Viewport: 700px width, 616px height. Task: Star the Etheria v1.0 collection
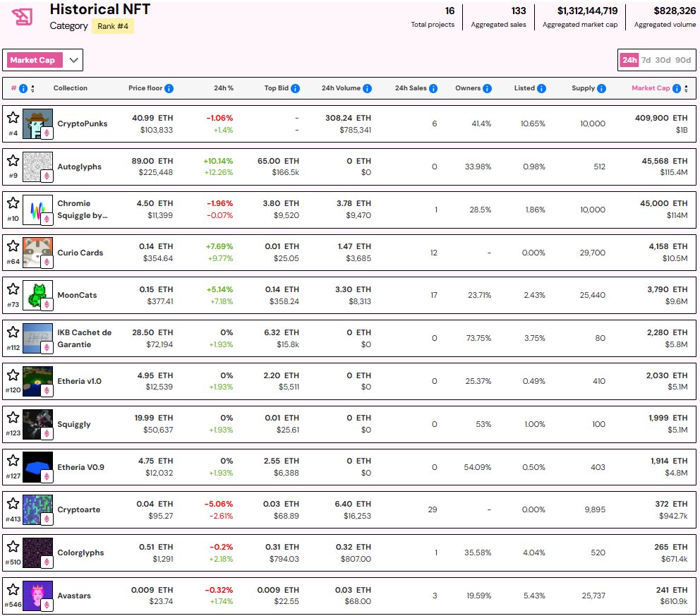pyautogui.click(x=13, y=375)
